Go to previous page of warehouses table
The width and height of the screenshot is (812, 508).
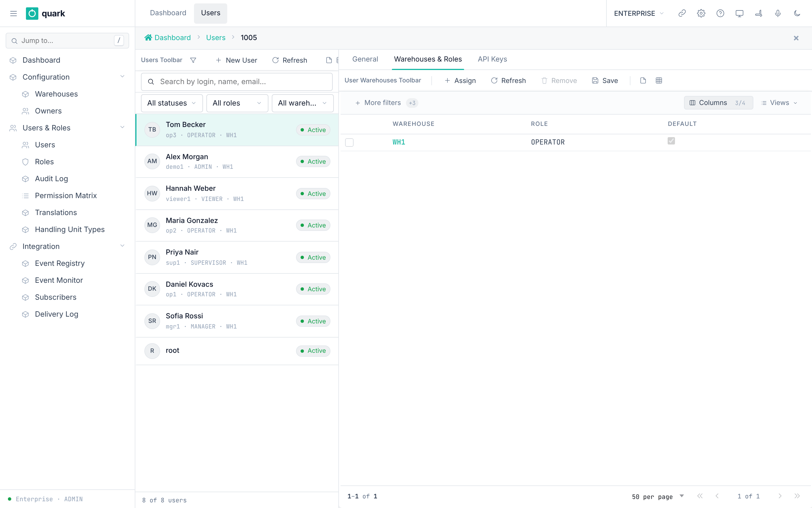pyautogui.click(x=717, y=496)
